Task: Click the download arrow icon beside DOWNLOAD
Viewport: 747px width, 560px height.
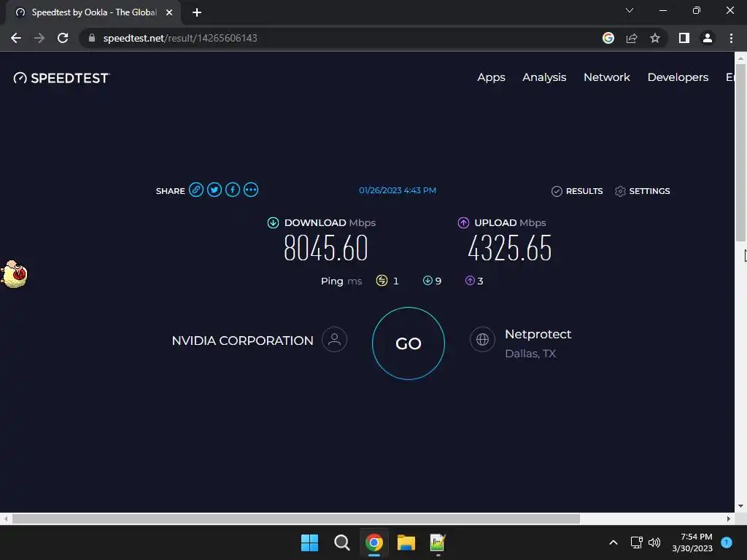Action: 273,223
